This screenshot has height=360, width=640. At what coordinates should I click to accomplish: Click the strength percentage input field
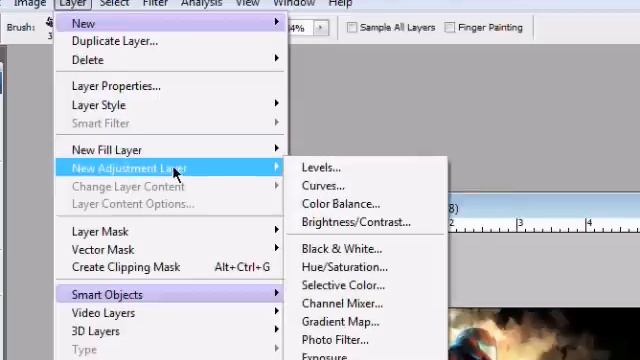click(x=300, y=28)
